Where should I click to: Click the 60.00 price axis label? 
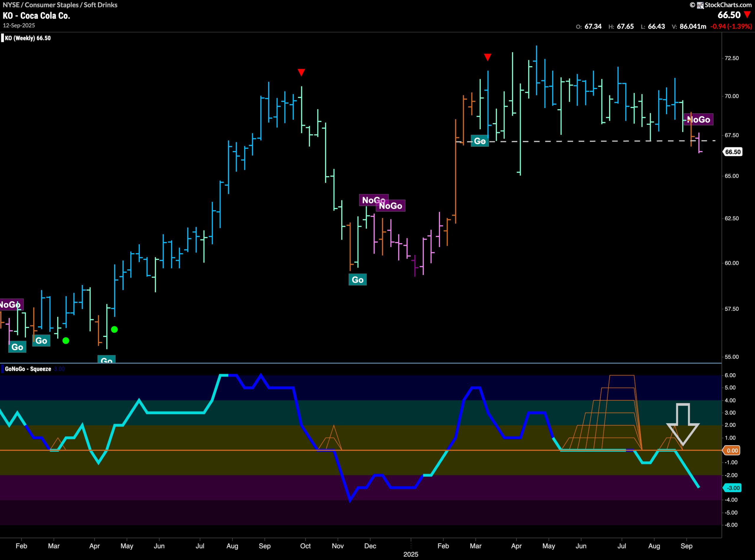coord(732,263)
